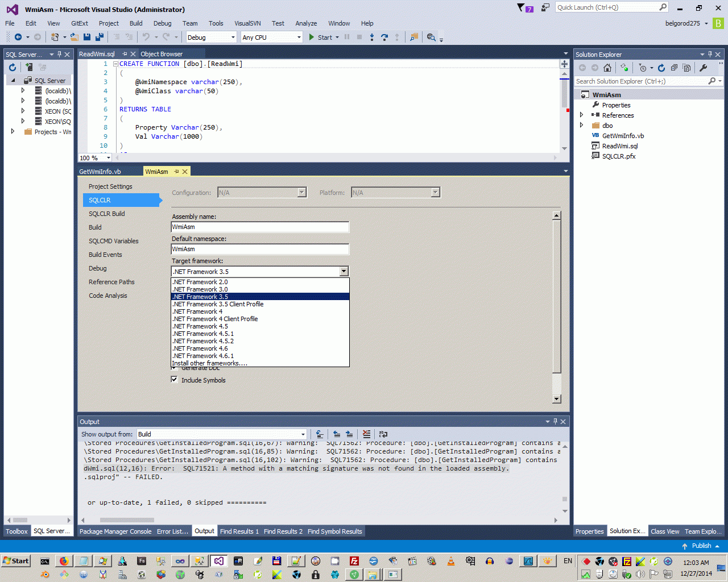Click the New Project toolbar icon
The height and width of the screenshot is (582, 728).
pyautogui.click(x=55, y=37)
